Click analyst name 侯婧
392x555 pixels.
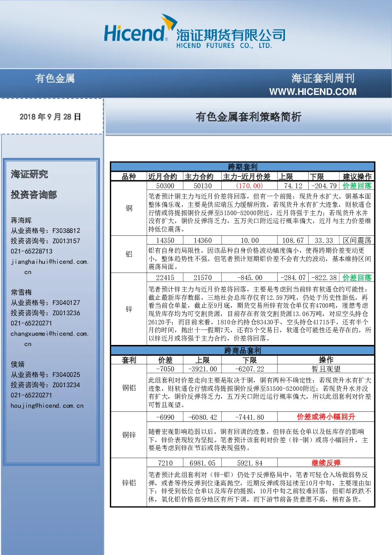[18, 364]
